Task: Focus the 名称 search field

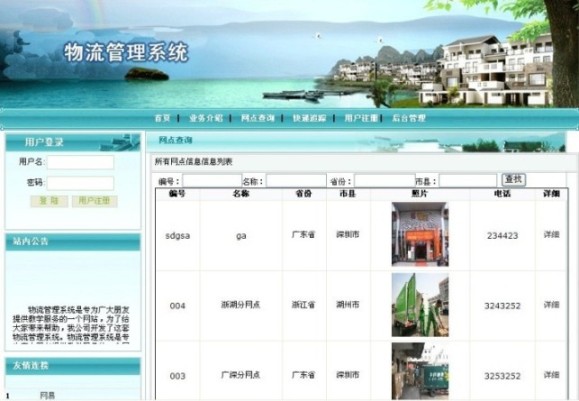Action: pos(296,181)
